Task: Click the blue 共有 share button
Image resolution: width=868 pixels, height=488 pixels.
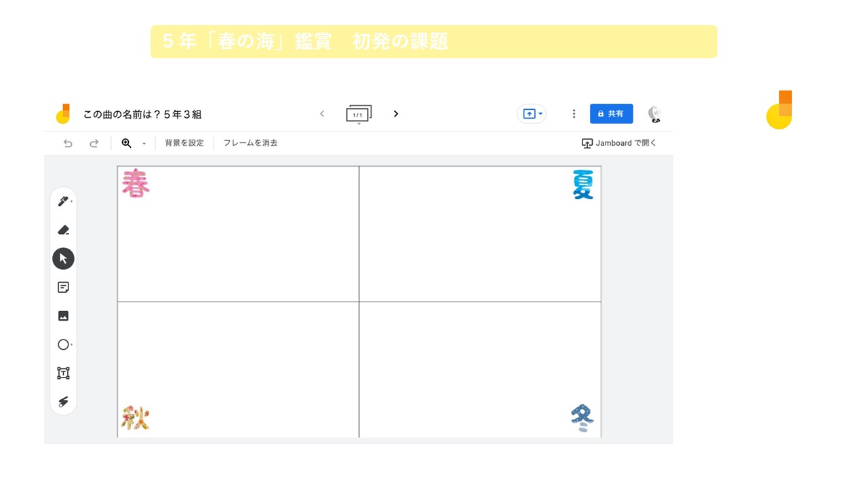Action: point(611,114)
